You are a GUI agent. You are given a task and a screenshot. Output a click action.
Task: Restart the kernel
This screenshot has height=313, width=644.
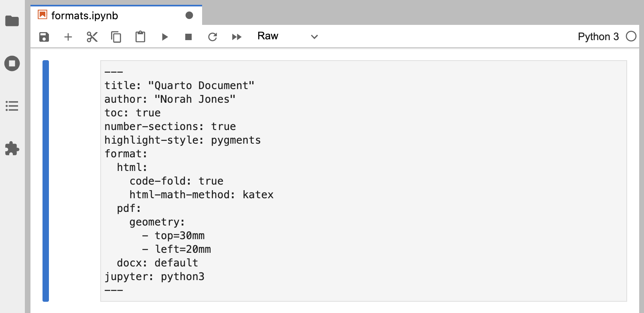213,37
